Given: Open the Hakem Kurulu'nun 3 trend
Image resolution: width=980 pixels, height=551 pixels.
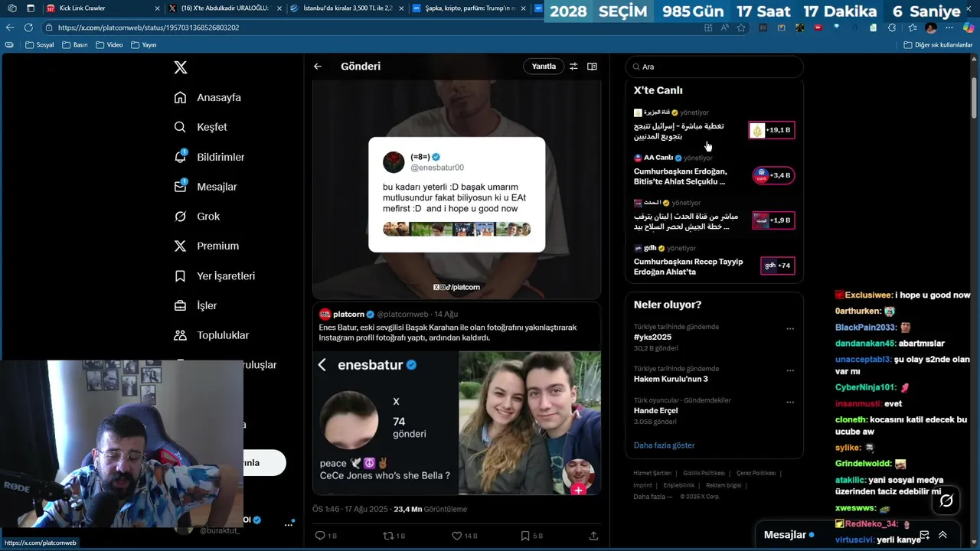Looking at the screenshot, I should point(671,379).
